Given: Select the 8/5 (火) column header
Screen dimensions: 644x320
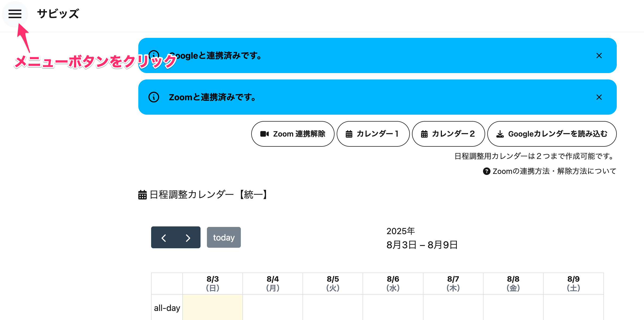Looking at the screenshot, I should click(x=333, y=283).
